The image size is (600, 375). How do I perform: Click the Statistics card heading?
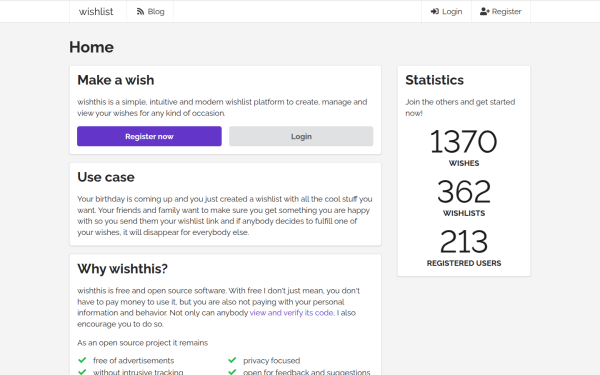click(x=434, y=80)
